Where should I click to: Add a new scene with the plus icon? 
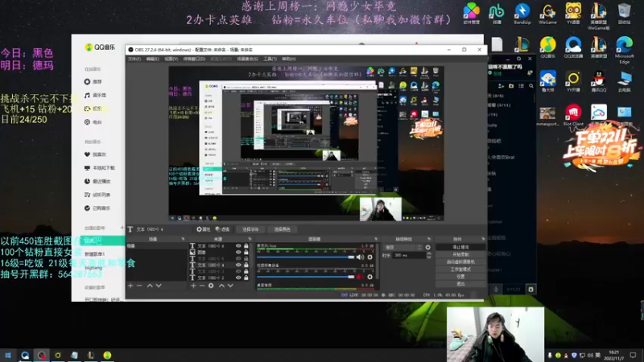[130, 286]
